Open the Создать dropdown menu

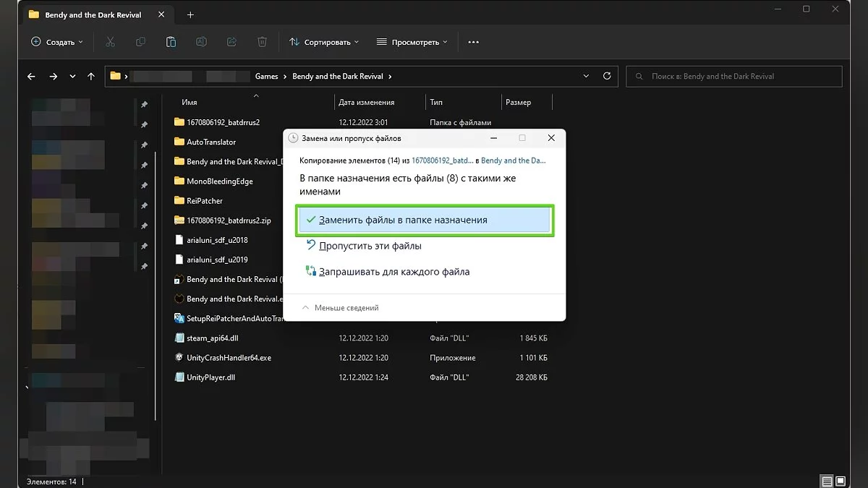click(x=57, y=42)
